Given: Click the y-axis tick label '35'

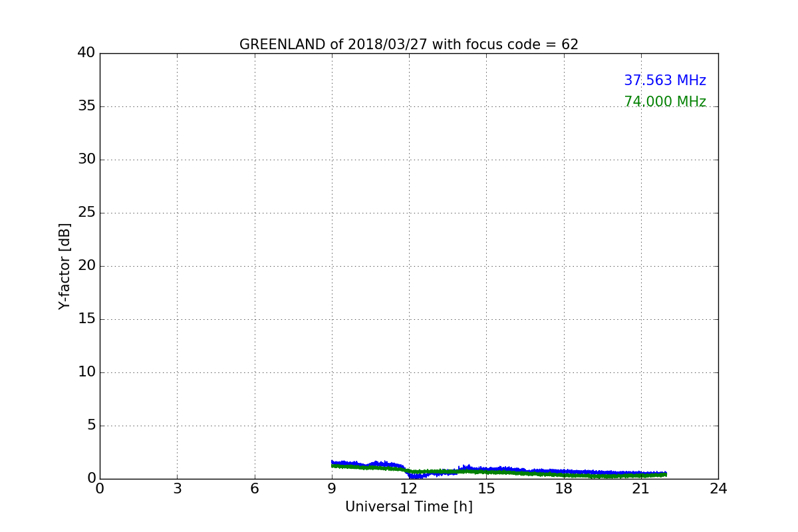Looking at the screenshot, I should click(86, 106).
